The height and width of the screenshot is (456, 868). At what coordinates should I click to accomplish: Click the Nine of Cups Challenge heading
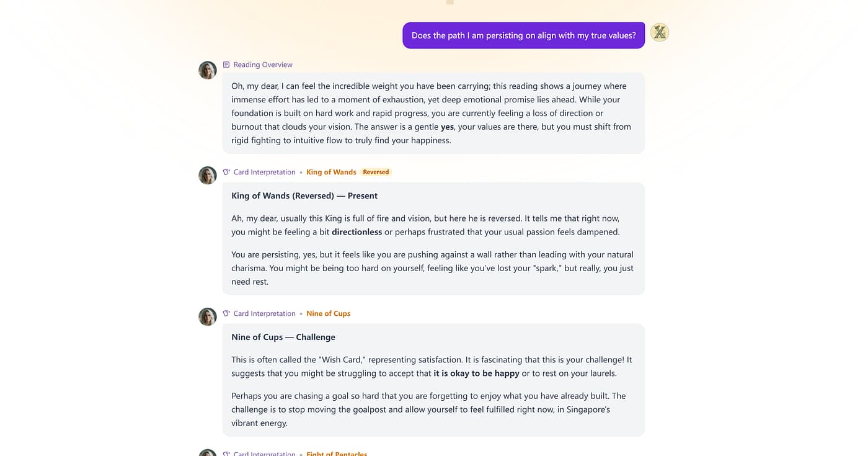pos(283,337)
